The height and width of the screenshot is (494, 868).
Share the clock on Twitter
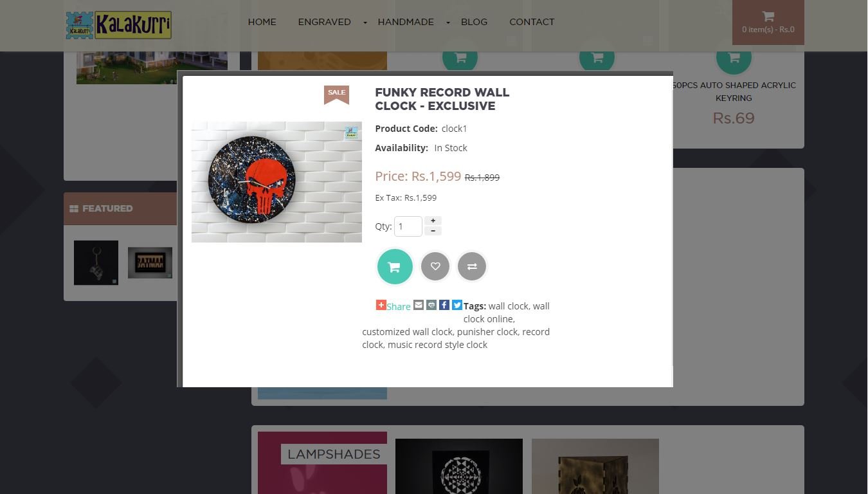(457, 305)
